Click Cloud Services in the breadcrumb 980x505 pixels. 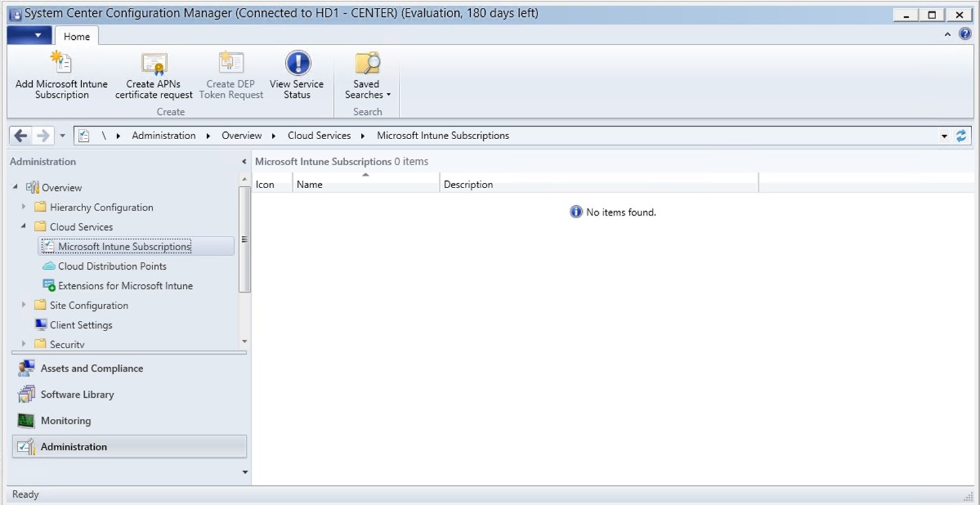(x=319, y=135)
